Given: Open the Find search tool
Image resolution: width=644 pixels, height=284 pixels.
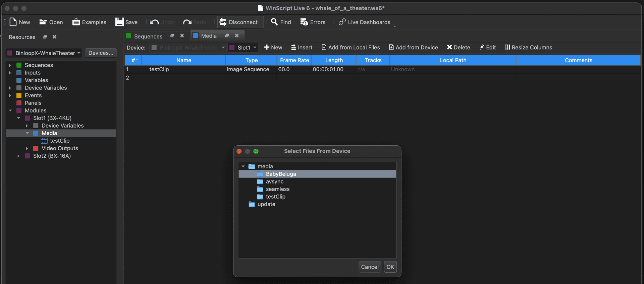Looking at the screenshot, I should click(x=281, y=22).
